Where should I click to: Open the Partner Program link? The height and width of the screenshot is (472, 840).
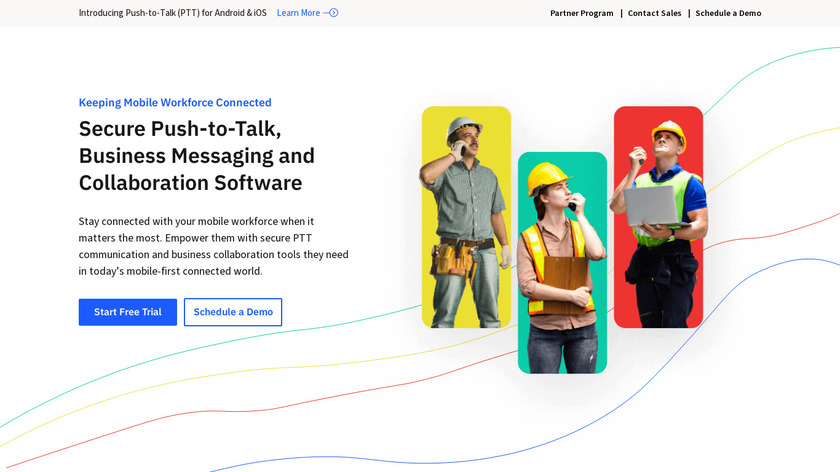coord(581,13)
